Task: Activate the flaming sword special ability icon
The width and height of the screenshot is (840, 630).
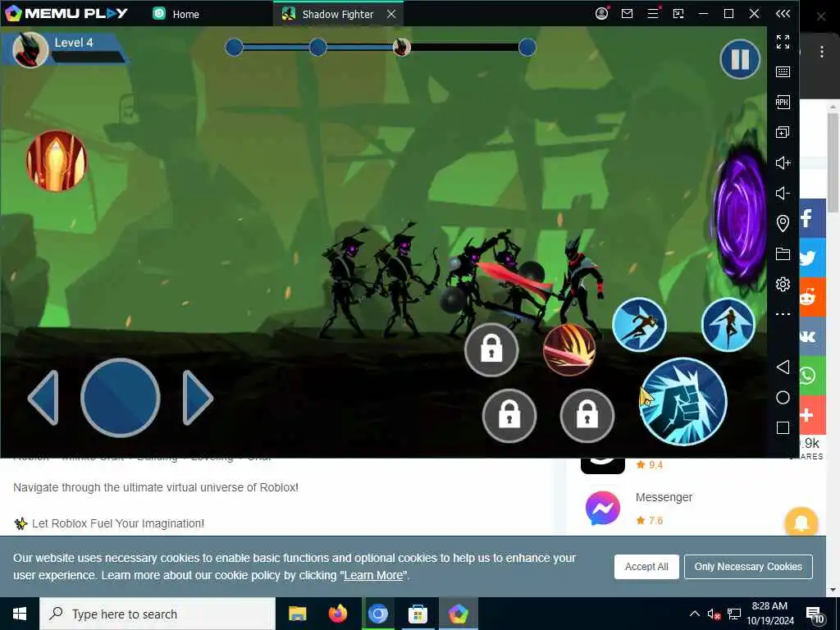Action: click(x=57, y=161)
